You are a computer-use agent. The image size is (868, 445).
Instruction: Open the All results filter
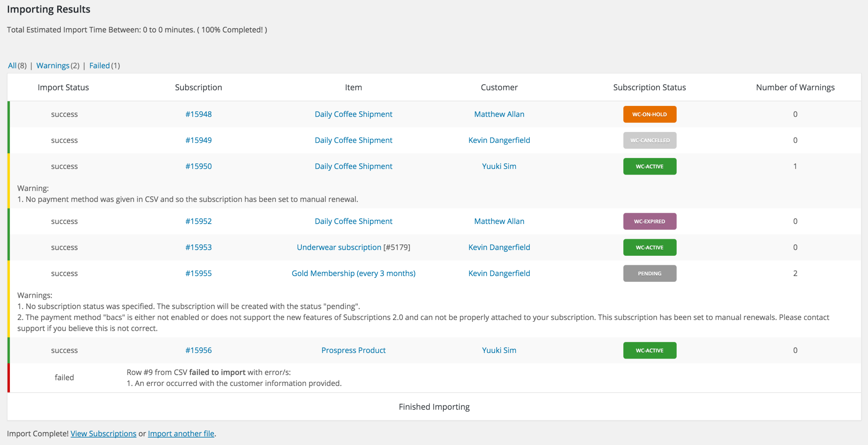click(x=12, y=66)
